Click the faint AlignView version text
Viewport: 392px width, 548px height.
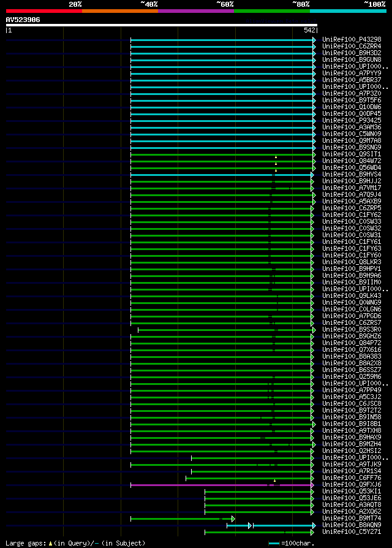point(281,21)
